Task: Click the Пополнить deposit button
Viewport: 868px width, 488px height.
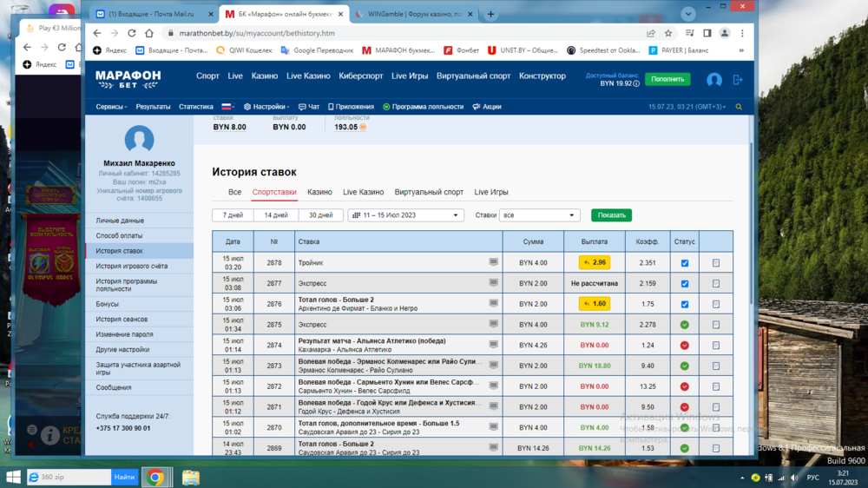Action: (667, 79)
